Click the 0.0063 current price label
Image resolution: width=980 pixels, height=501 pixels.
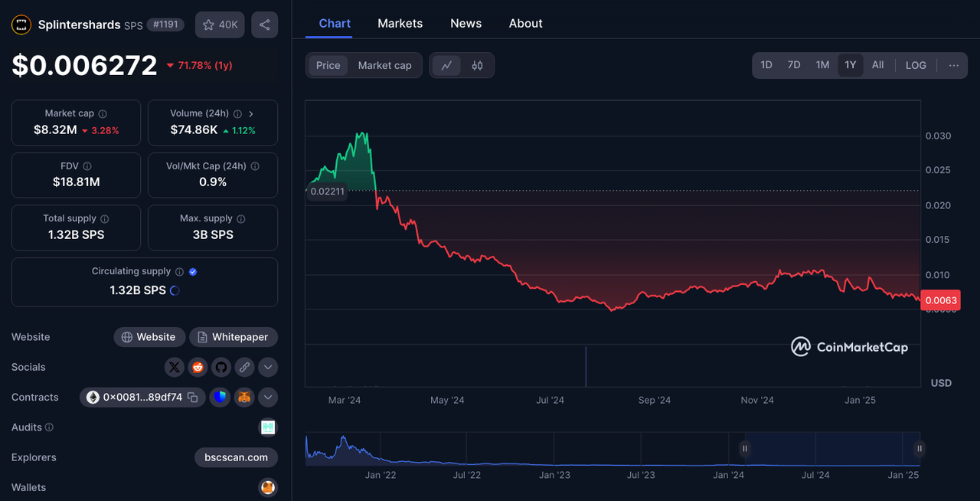coord(941,300)
